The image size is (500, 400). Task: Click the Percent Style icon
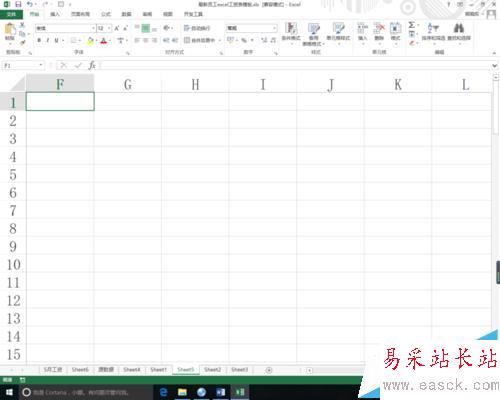244,40
